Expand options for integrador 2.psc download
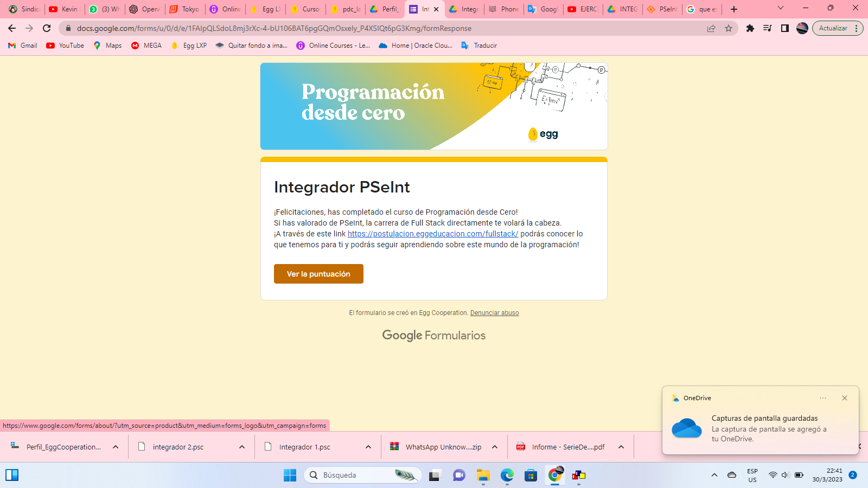This screenshot has height=488, width=868. tap(242, 447)
